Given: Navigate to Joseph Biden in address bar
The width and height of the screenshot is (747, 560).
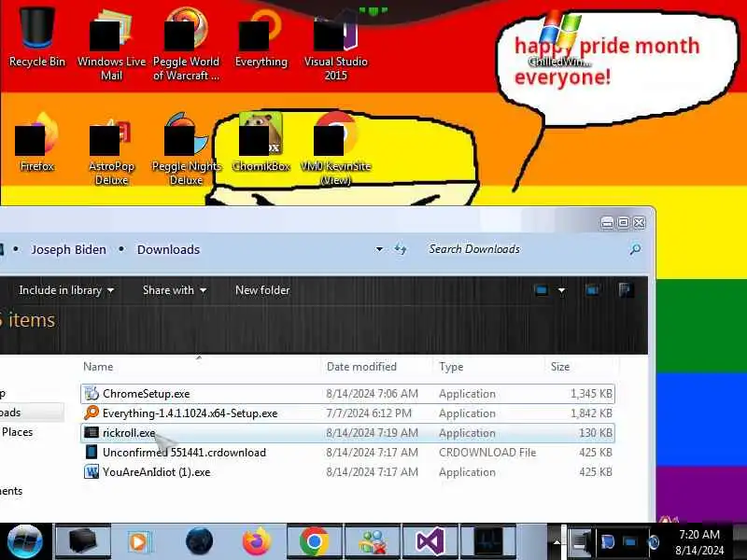Looking at the screenshot, I should click(x=68, y=249).
